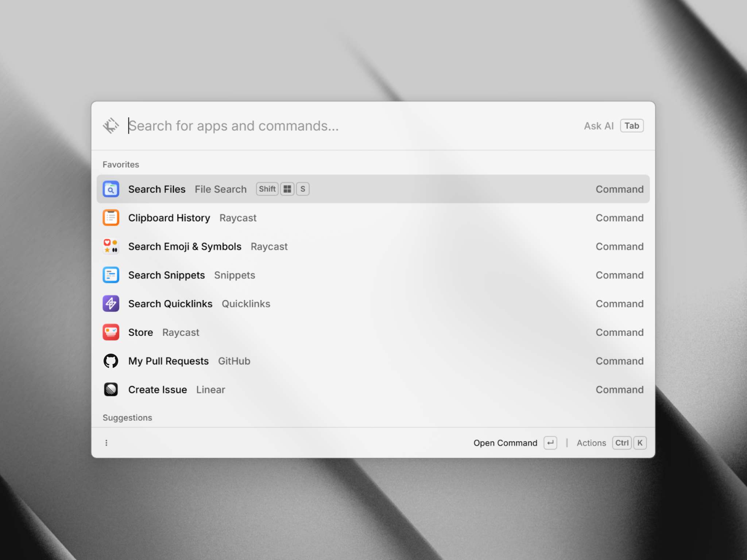The height and width of the screenshot is (560, 747).
Task: Open the Search Files folder icon
Action: click(111, 189)
